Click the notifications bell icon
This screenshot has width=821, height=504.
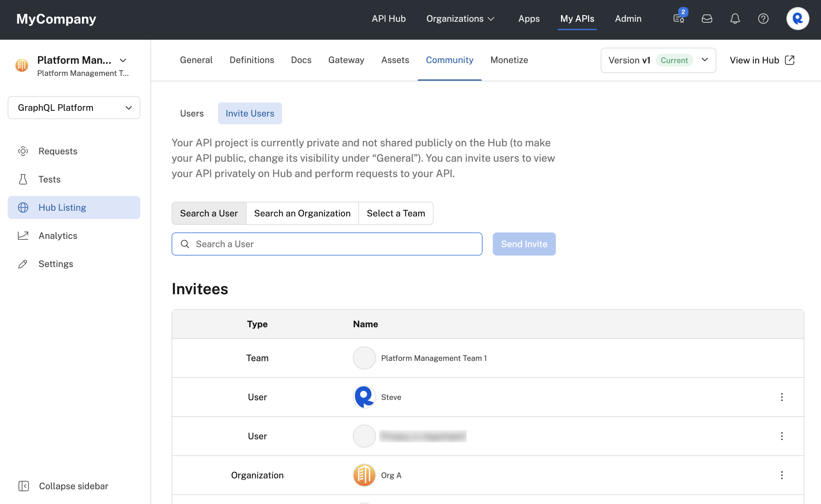pyautogui.click(x=735, y=18)
